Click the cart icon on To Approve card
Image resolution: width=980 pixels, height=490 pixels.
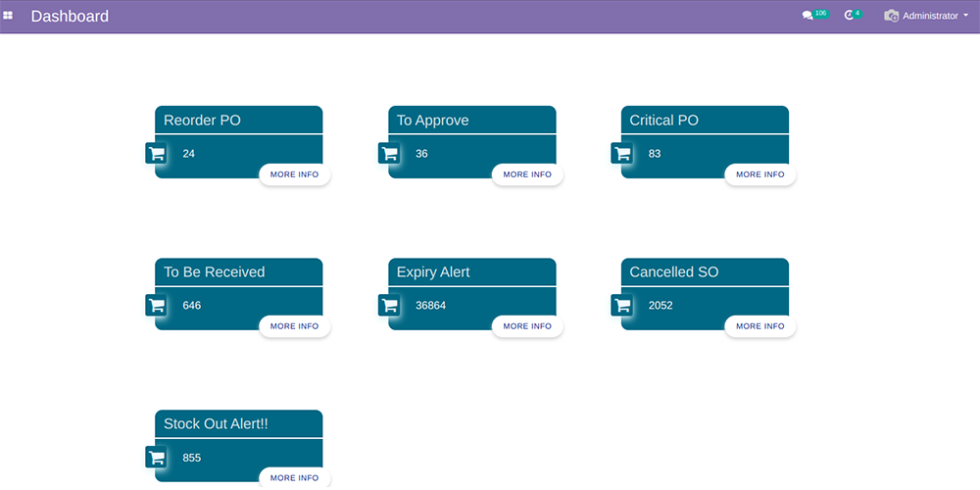pyautogui.click(x=390, y=154)
